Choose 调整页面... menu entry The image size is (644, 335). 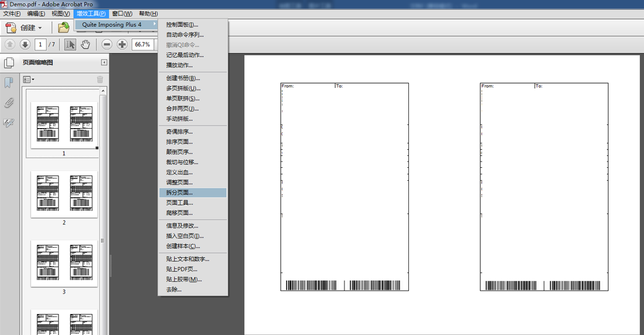pyautogui.click(x=193, y=183)
